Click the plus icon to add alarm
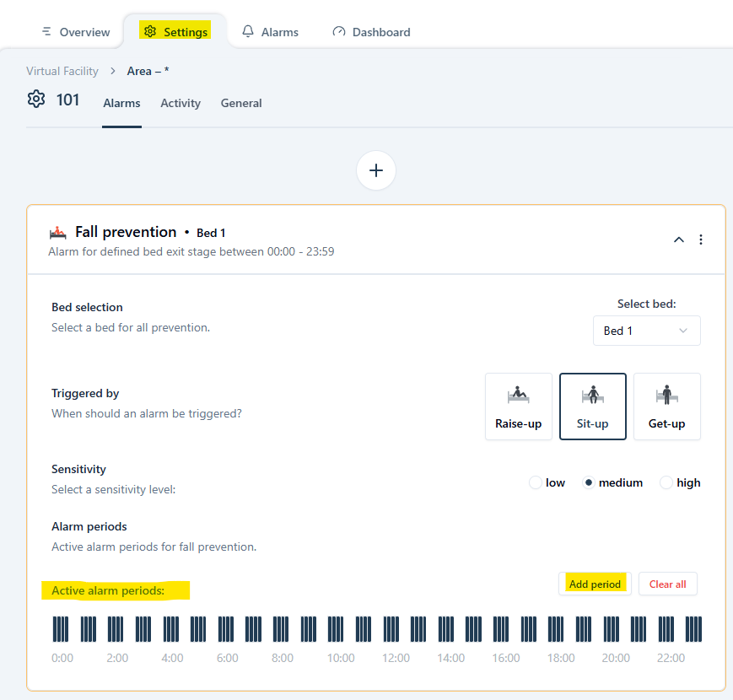Viewport: 733px width, 700px height. (376, 170)
